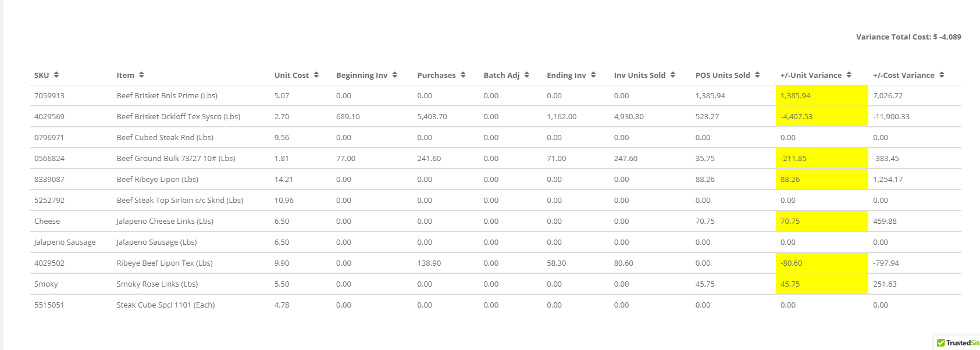
Task: Click SKU 0566824 cell
Action: coord(49,159)
